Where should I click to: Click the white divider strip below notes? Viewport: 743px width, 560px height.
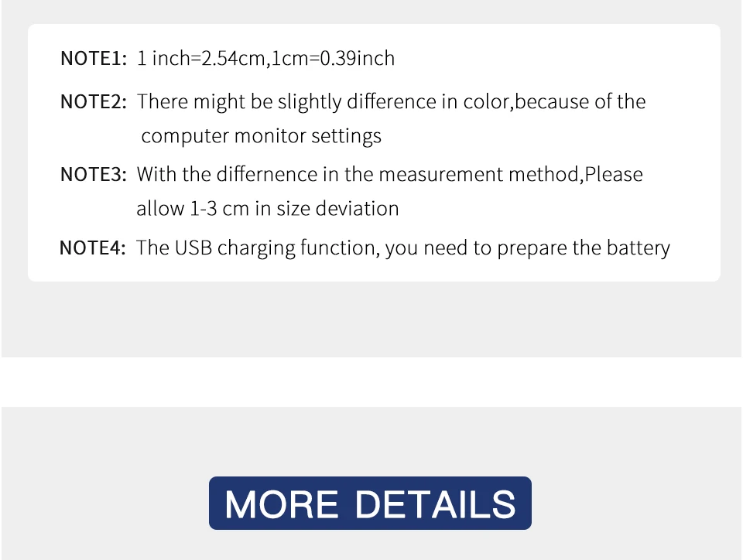[371, 382]
